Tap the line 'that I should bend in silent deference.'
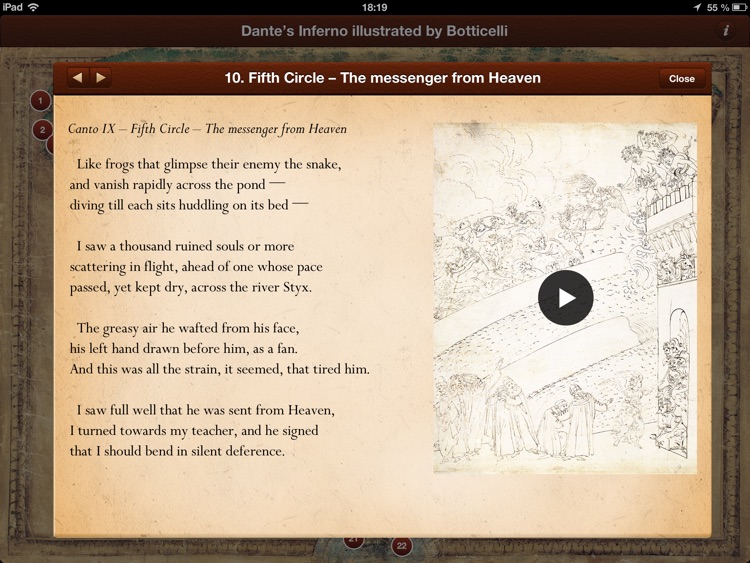The width and height of the screenshot is (750, 563). [x=177, y=451]
